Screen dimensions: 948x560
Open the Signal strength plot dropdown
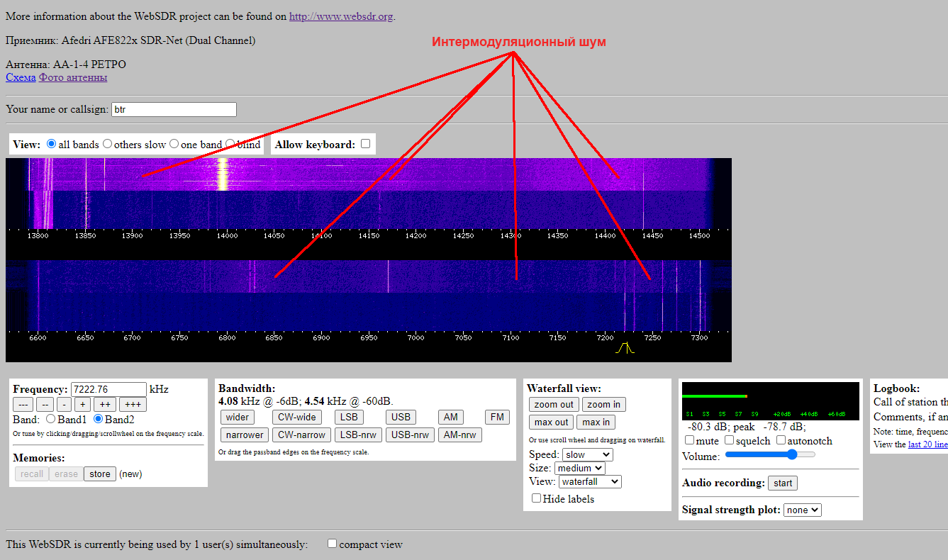click(803, 510)
